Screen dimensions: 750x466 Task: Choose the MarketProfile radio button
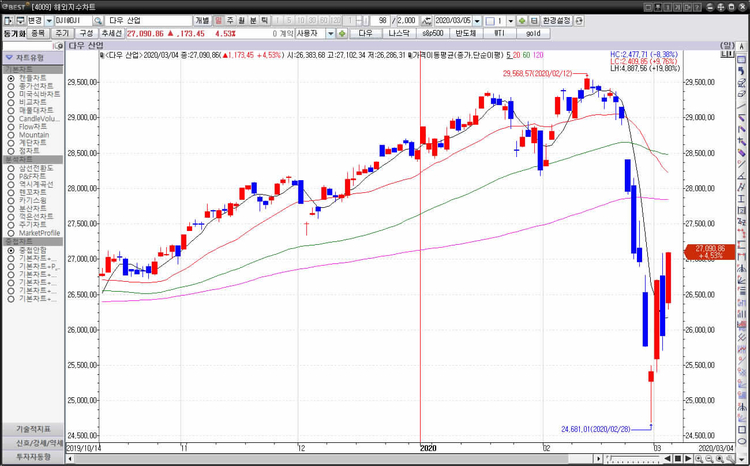pyautogui.click(x=11, y=233)
